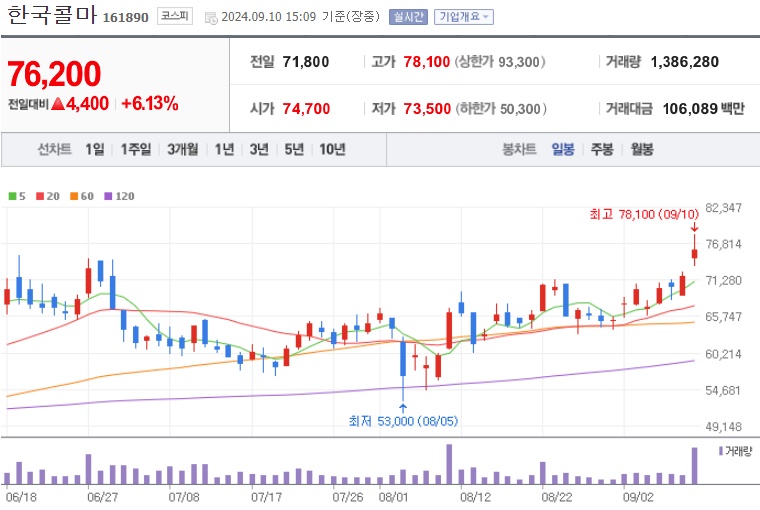Click the orange 60-day moving average swatch
The image size is (760, 510).
point(74,196)
